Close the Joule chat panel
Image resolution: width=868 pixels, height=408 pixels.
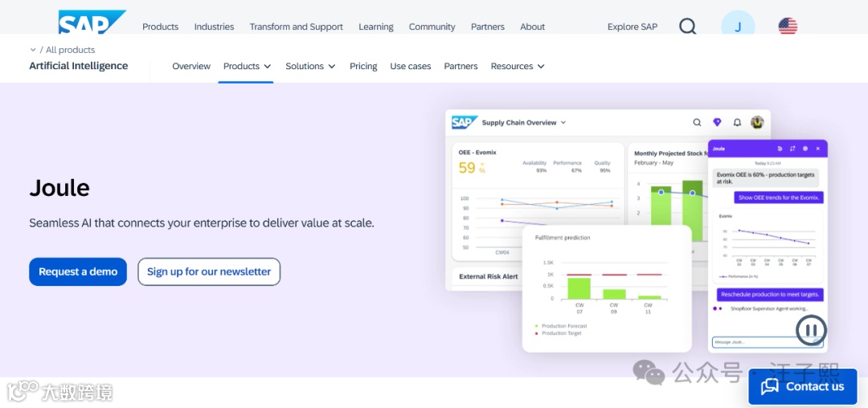pyautogui.click(x=817, y=149)
